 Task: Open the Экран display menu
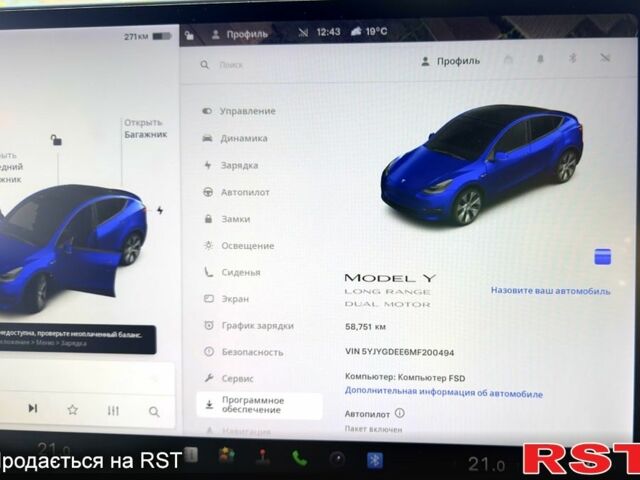(226, 299)
